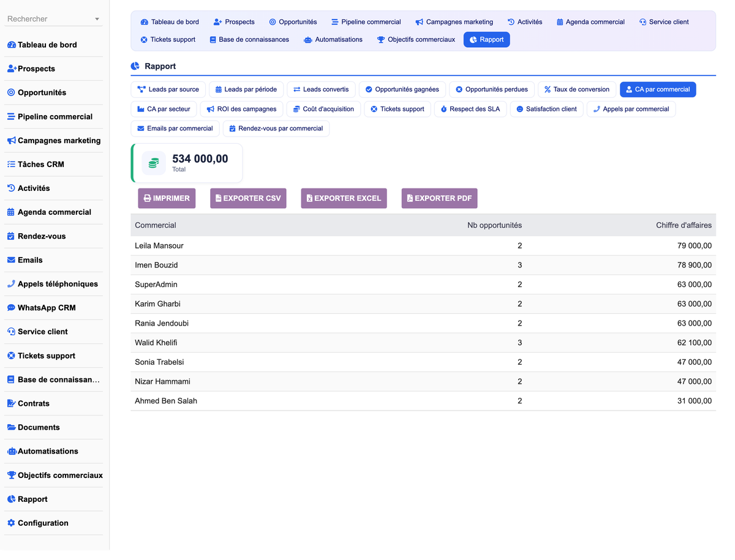Click the Chiffre d'affaires column header

684,225
